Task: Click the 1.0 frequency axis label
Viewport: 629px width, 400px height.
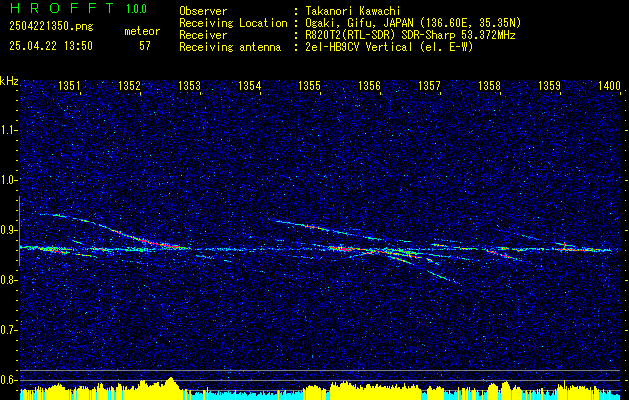Action: (9, 181)
